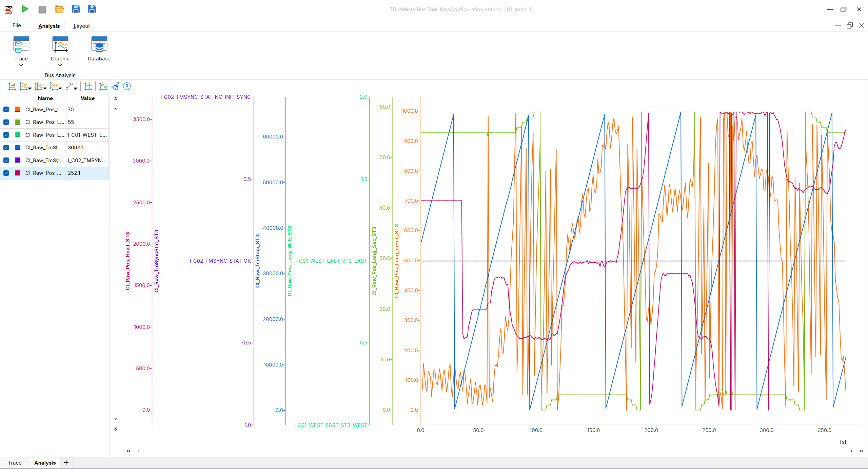Toggle checkbox for signal valued 252.1
Image resolution: width=868 pixels, height=469 pixels.
6,173
